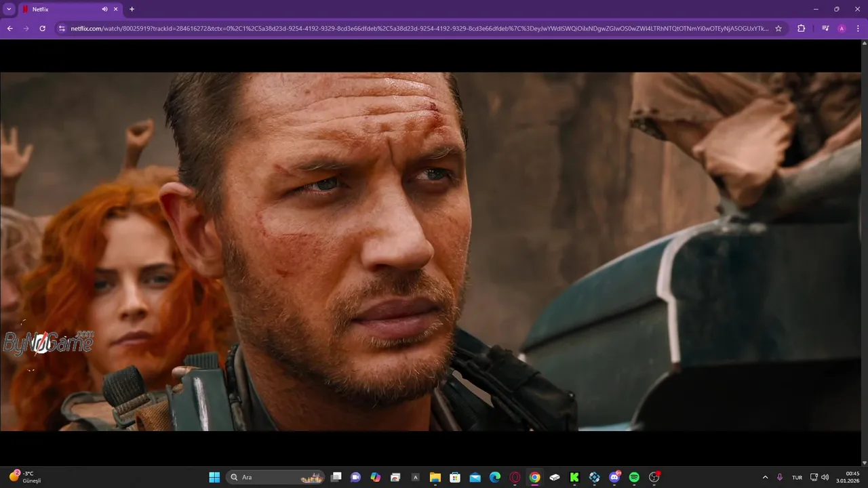Open the Windows Start menu
This screenshot has height=488, width=868.
pyautogui.click(x=214, y=477)
